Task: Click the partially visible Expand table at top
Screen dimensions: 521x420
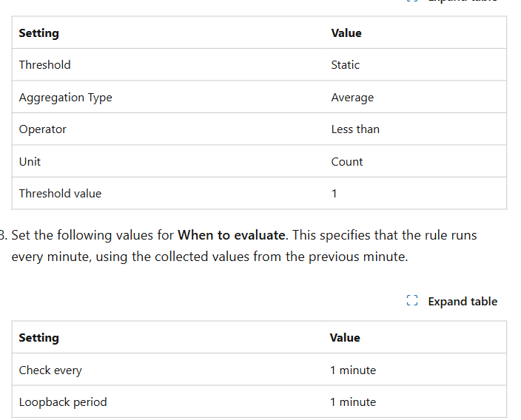Action: coord(452,1)
